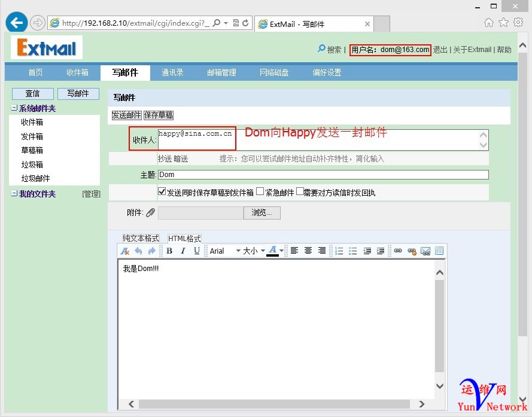This screenshot has height=417, width=532.
Task: Open text color dropdown arrow
Action: pyautogui.click(x=282, y=251)
